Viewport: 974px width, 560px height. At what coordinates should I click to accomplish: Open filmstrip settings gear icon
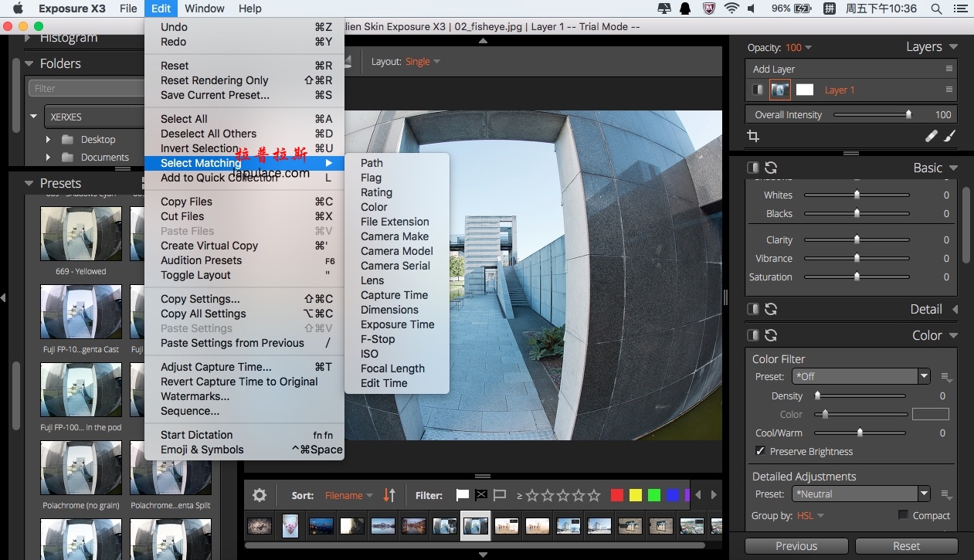click(x=260, y=495)
